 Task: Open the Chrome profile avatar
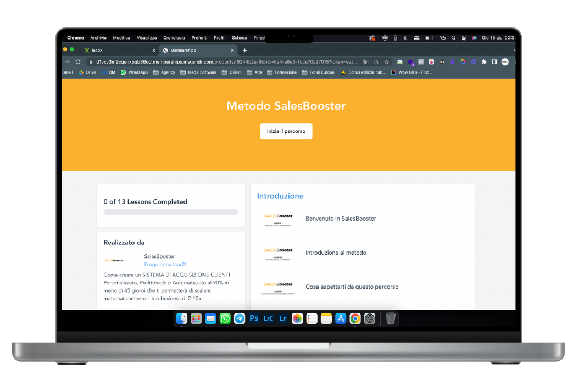pyautogui.click(x=505, y=62)
